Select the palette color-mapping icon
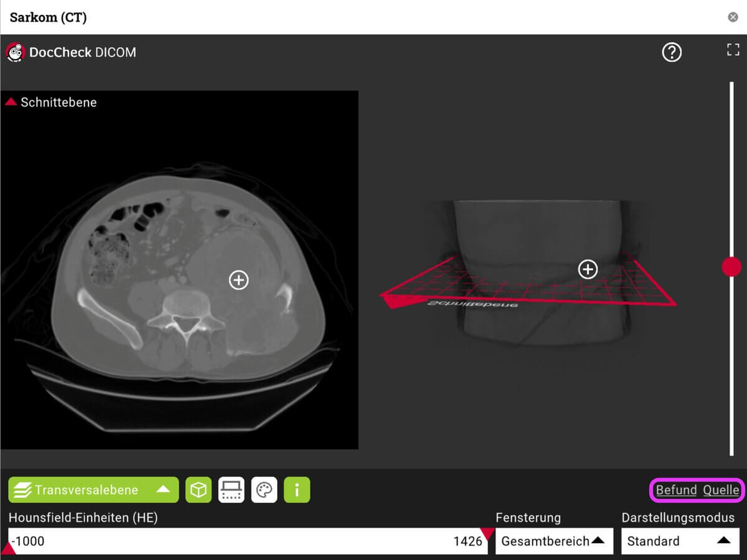747x560 pixels. (264, 490)
